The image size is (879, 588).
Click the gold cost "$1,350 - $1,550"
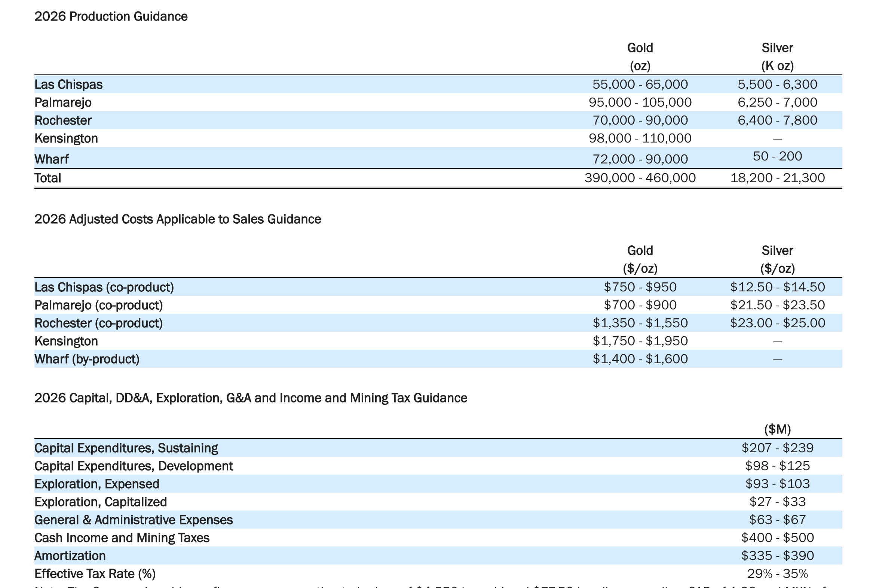(x=640, y=323)
